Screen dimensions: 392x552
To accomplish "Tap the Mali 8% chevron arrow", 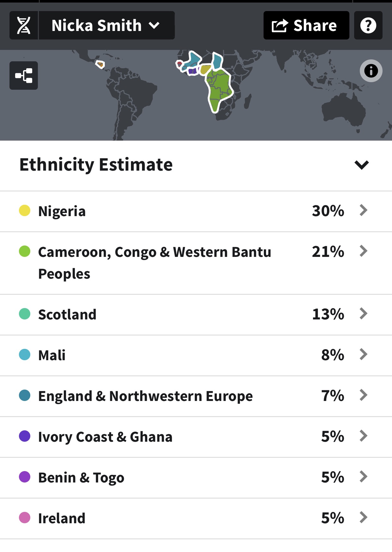I will tap(364, 355).
